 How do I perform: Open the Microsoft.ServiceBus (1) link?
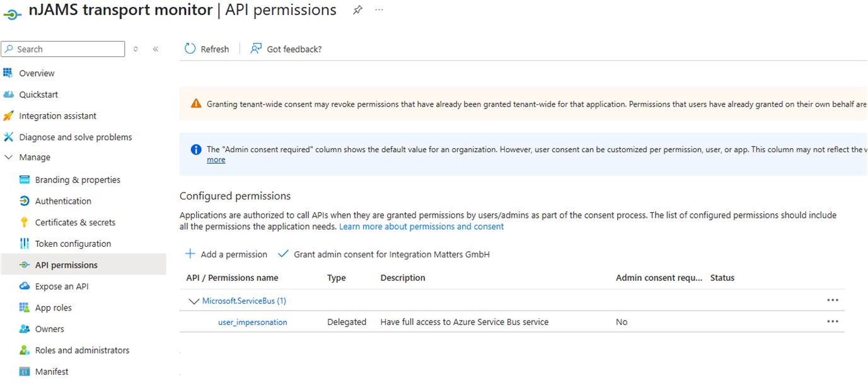coord(244,301)
